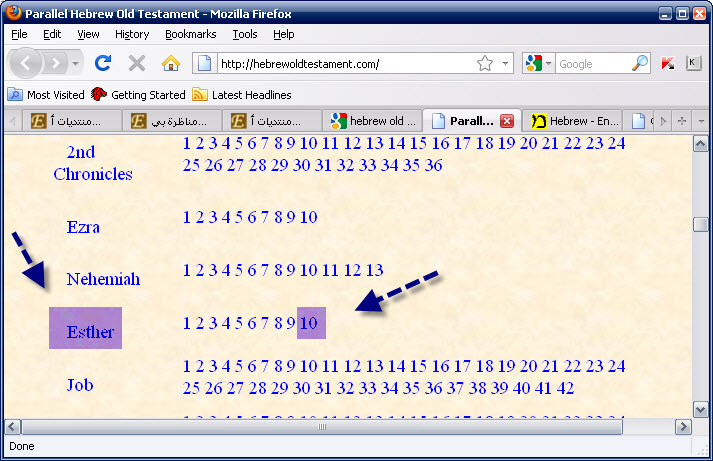This screenshot has width=713, height=461.
Task: Open the Esther book link
Action: pos(90,332)
